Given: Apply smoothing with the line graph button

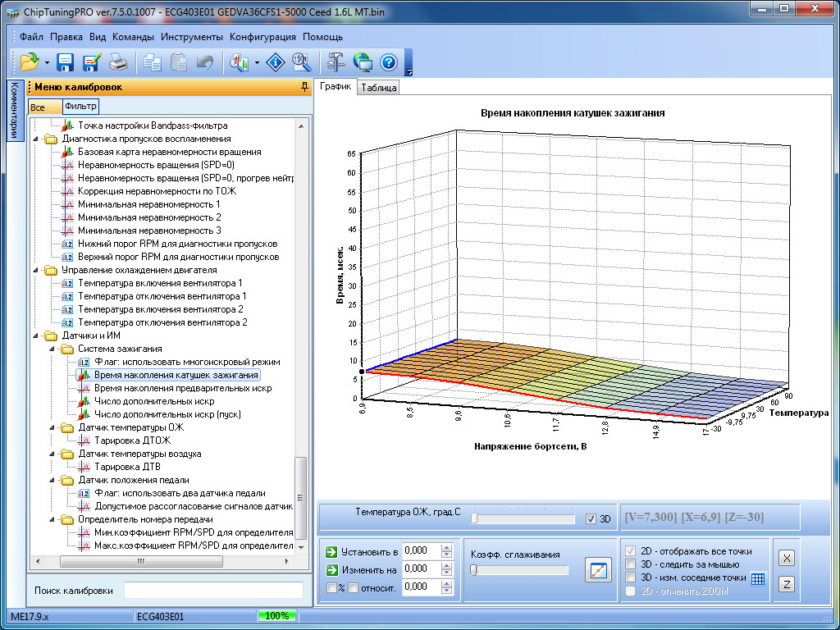Looking at the screenshot, I should pos(598,570).
